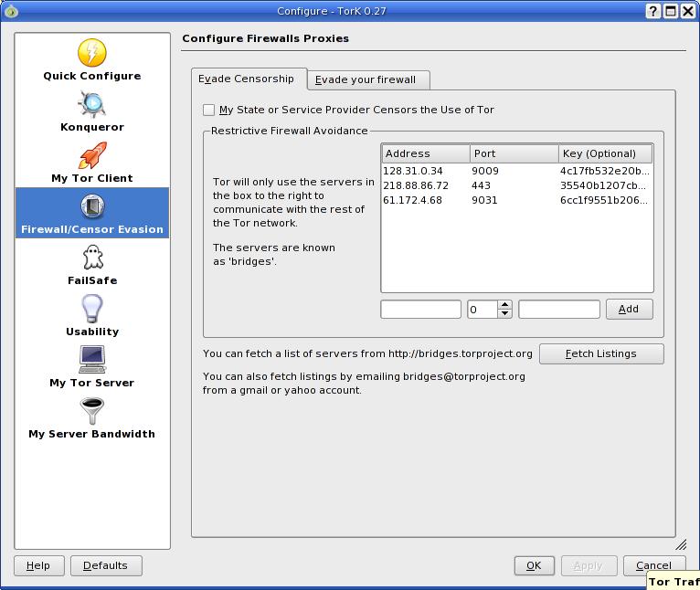Click key value 35540b1207cb...
700x590 pixels.
[x=603, y=185]
